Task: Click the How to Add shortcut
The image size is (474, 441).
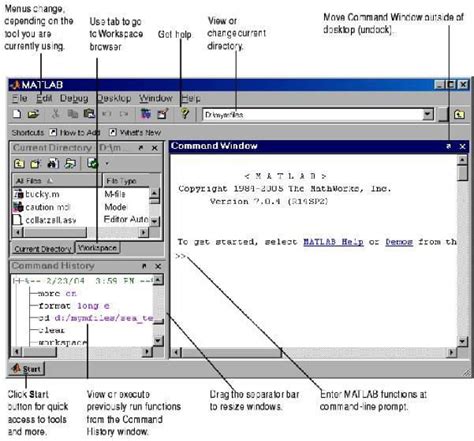Action: (75, 132)
